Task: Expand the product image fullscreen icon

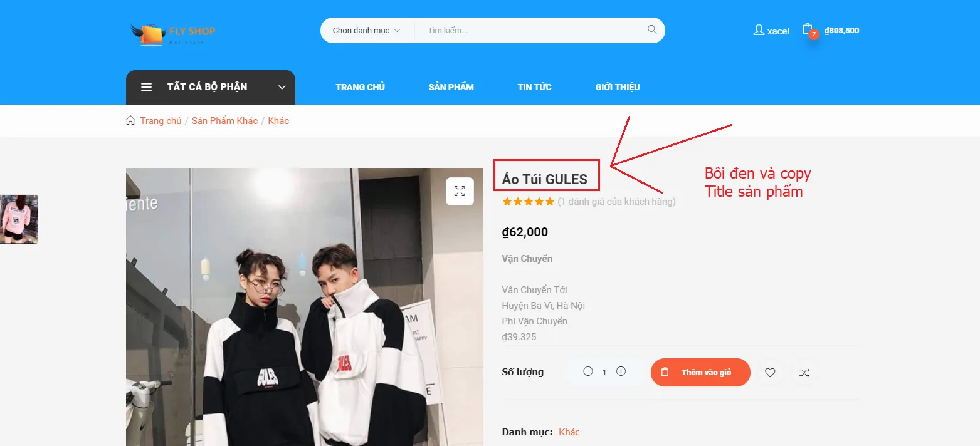Action: pos(460,191)
